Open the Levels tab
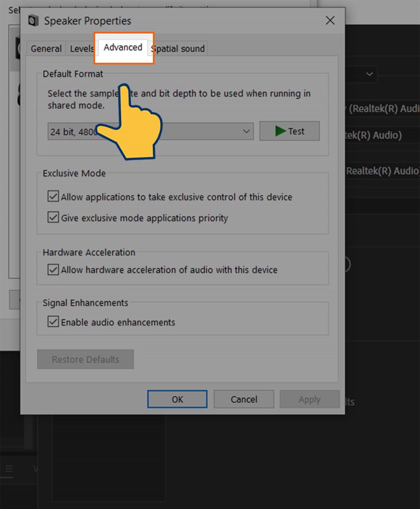Screen dimensions: 420x509 81,48
